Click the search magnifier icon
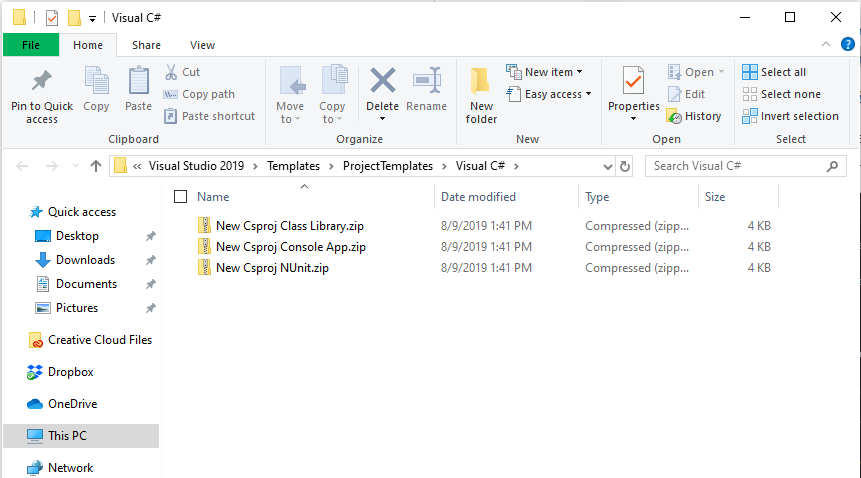This screenshot has width=861, height=478. click(832, 166)
